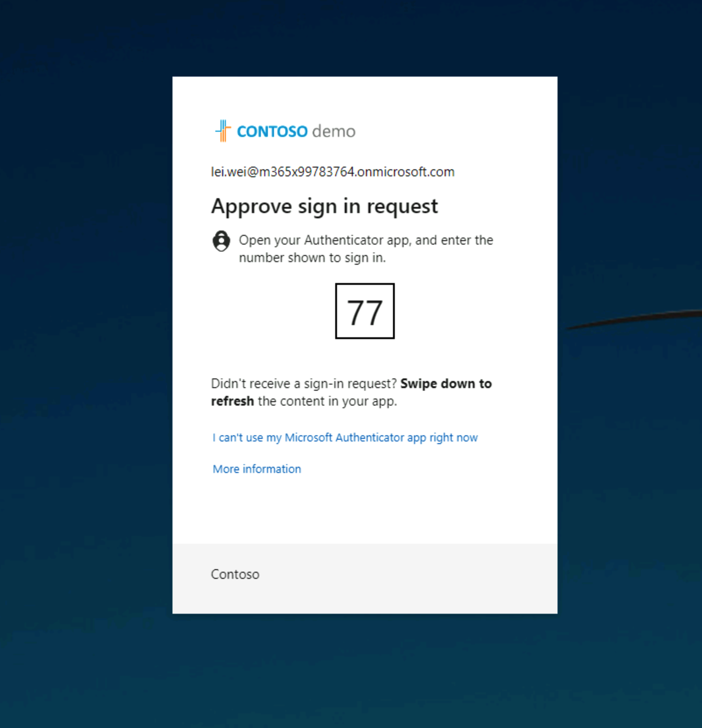Image resolution: width=702 pixels, height=728 pixels.
Task: Click the lei.wei@m365x99783764.onmicrosoft.com email text
Action: pos(333,172)
